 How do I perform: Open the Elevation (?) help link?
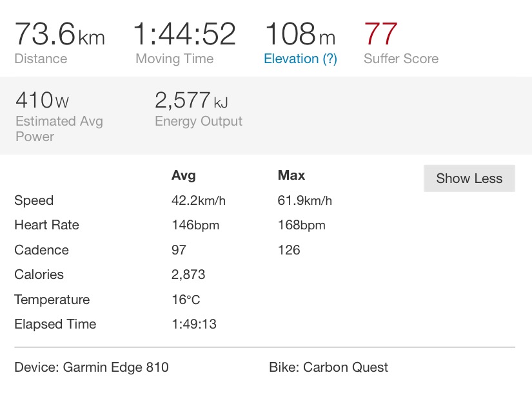click(300, 59)
